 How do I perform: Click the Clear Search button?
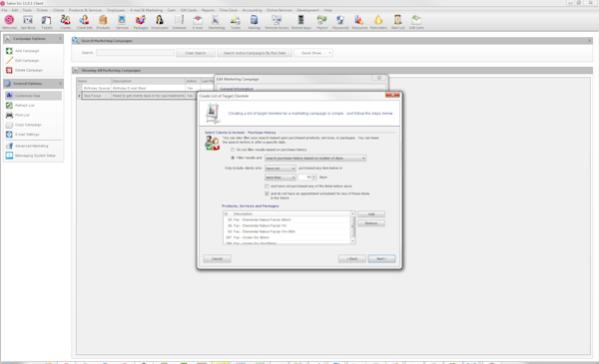[196, 53]
